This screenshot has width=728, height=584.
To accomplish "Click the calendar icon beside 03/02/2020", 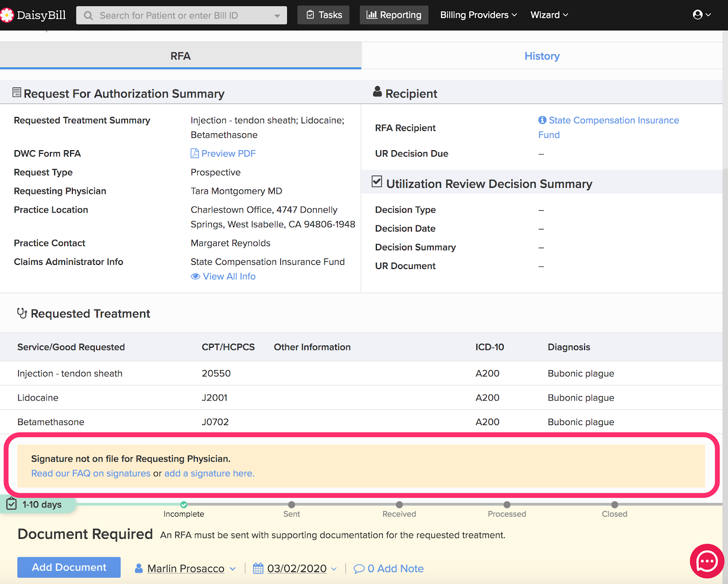I will point(258,569).
